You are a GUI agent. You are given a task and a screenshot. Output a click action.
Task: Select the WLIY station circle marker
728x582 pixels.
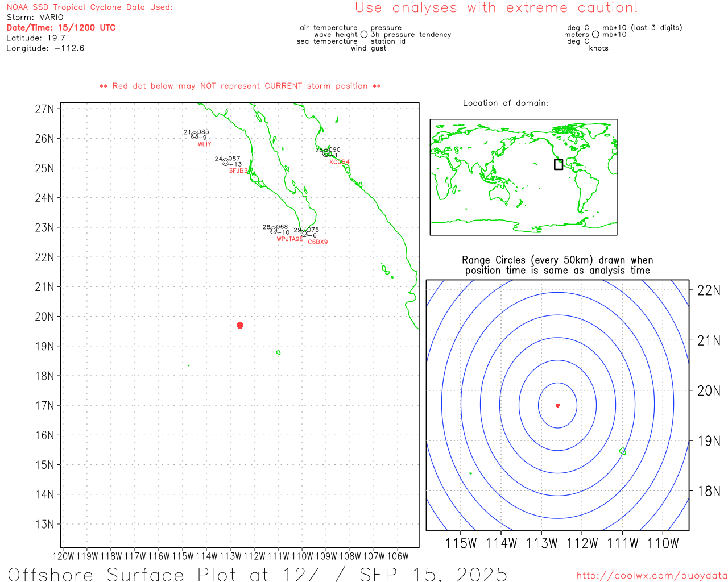(195, 135)
